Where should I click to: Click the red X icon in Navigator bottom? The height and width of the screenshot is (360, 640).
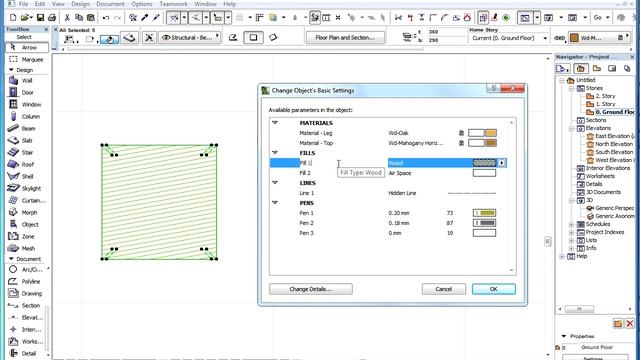click(629, 324)
